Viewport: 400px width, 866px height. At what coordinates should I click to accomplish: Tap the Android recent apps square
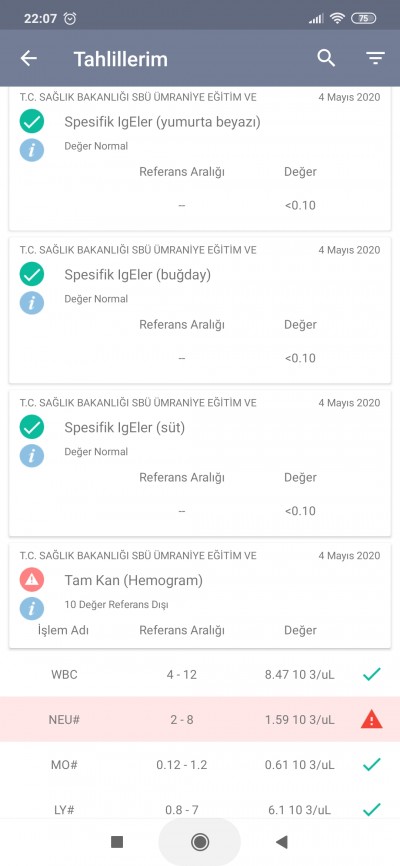117,842
